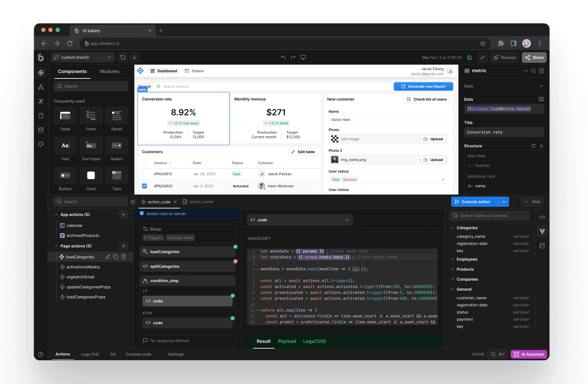This screenshot has height=384, width=588.
Task: Uncheck the #PAD4620 invoice row checkbox
Action: pos(144,186)
